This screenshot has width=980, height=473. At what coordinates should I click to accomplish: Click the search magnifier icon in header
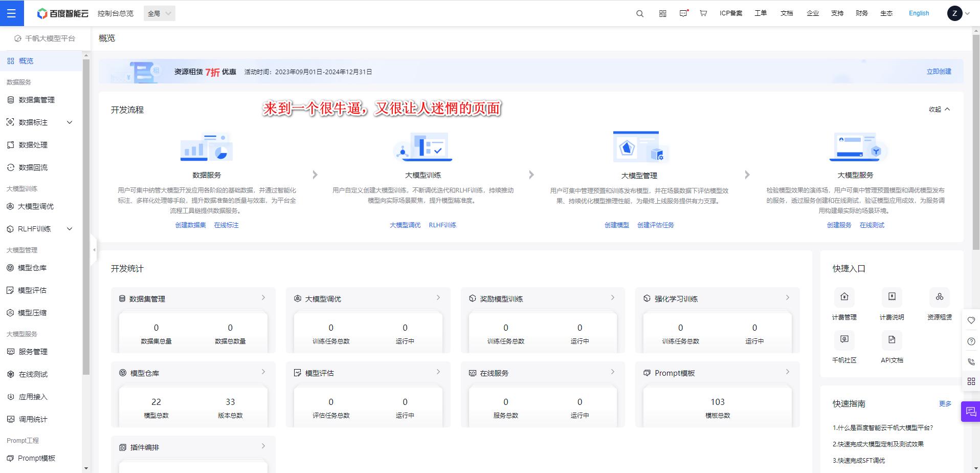click(639, 14)
